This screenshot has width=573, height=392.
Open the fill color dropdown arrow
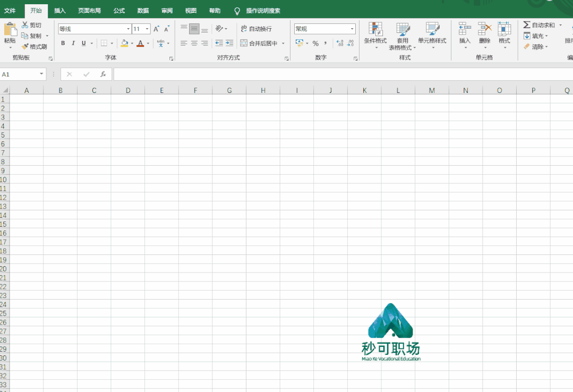point(132,43)
